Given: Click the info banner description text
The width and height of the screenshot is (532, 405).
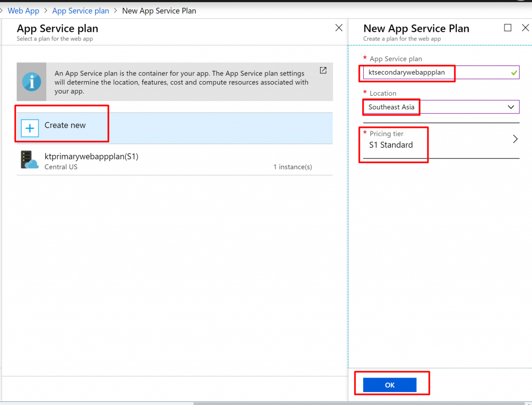Looking at the screenshot, I should [x=181, y=82].
